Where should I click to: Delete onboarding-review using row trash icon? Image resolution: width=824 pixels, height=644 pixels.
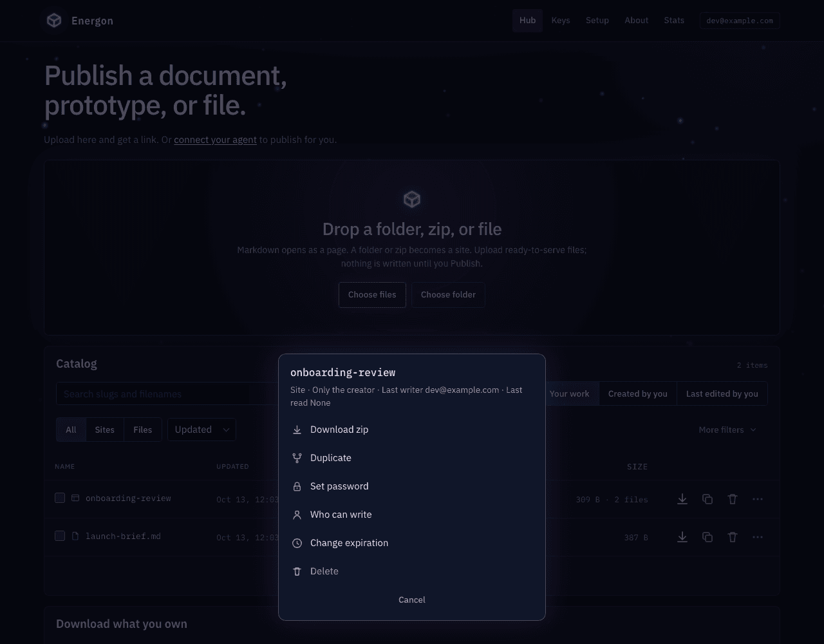pyautogui.click(x=733, y=499)
